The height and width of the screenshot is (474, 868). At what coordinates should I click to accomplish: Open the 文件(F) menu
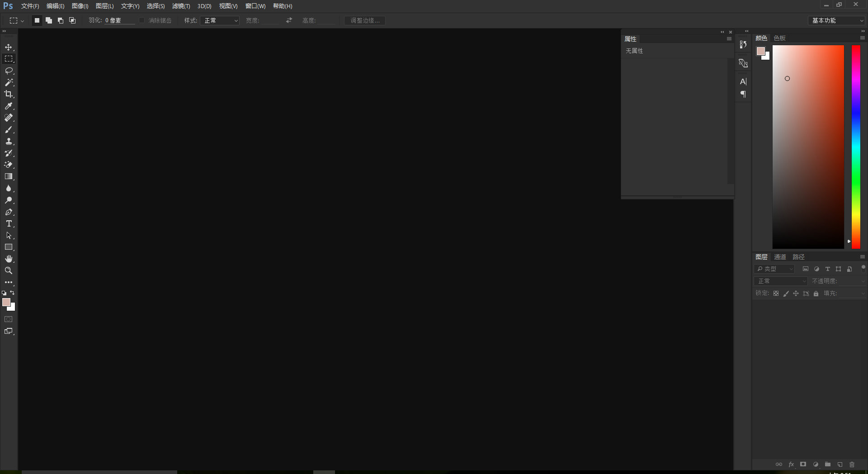[x=30, y=6]
